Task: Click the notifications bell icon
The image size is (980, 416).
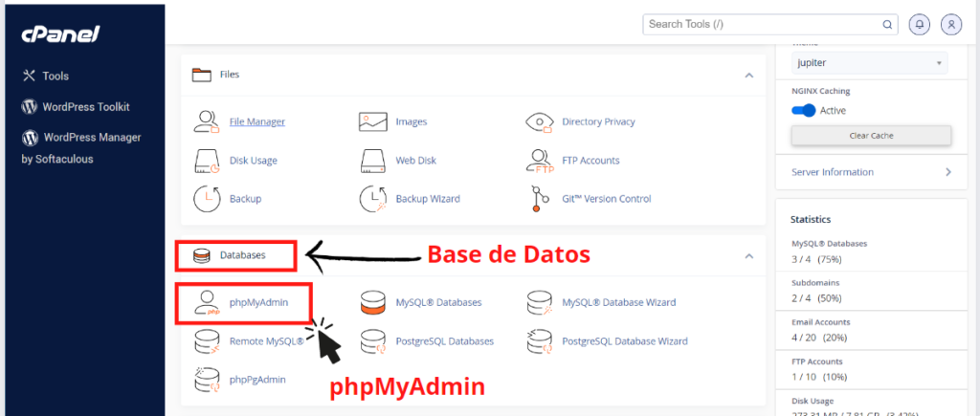Action: click(x=920, y=24)
